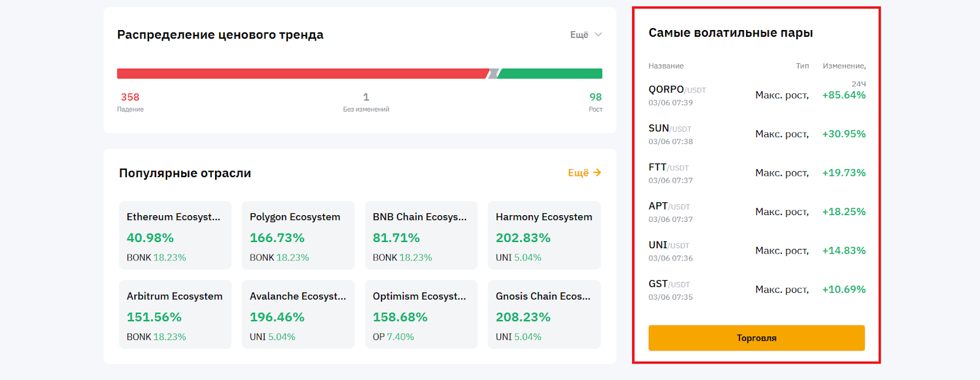Open the Optimism Ecosystem card

click(421, 314)
